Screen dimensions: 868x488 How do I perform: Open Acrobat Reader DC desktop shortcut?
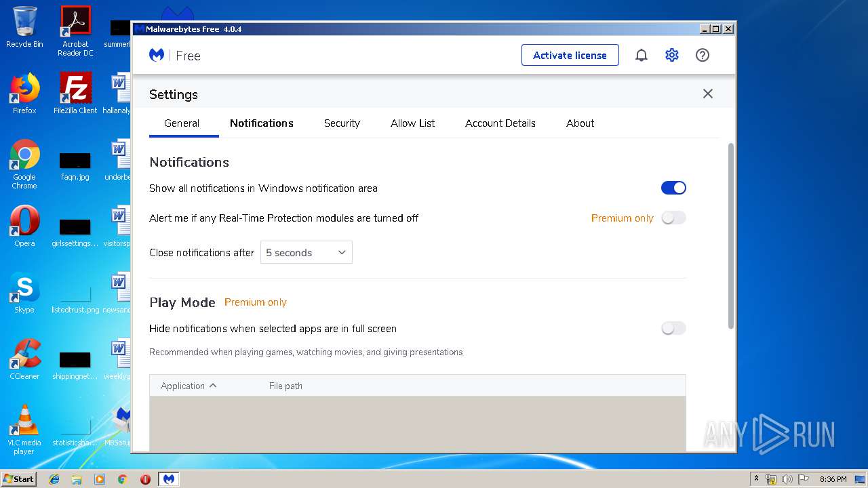75,31
